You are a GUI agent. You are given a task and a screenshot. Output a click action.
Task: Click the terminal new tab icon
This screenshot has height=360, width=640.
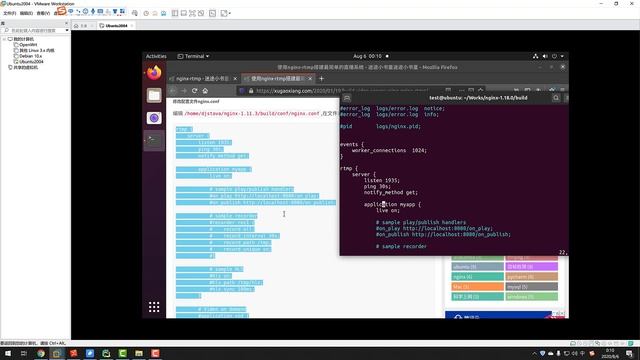[x=347, y=98]
